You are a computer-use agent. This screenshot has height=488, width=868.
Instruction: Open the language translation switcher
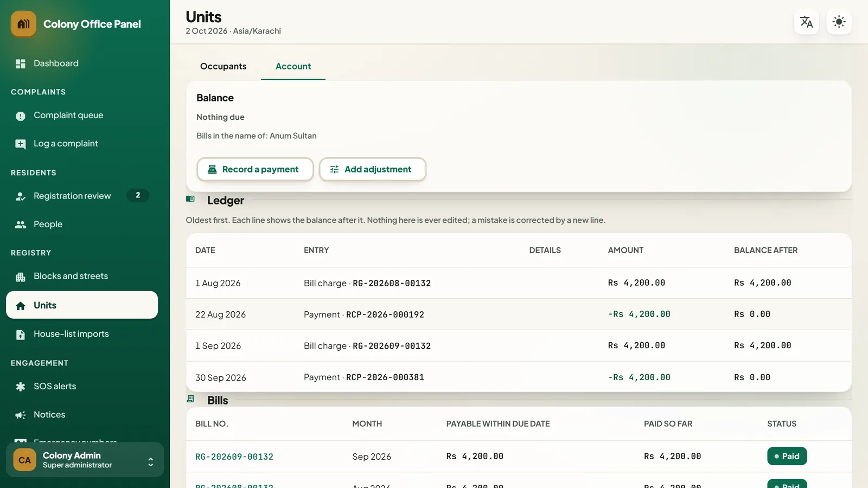(806, 22)
